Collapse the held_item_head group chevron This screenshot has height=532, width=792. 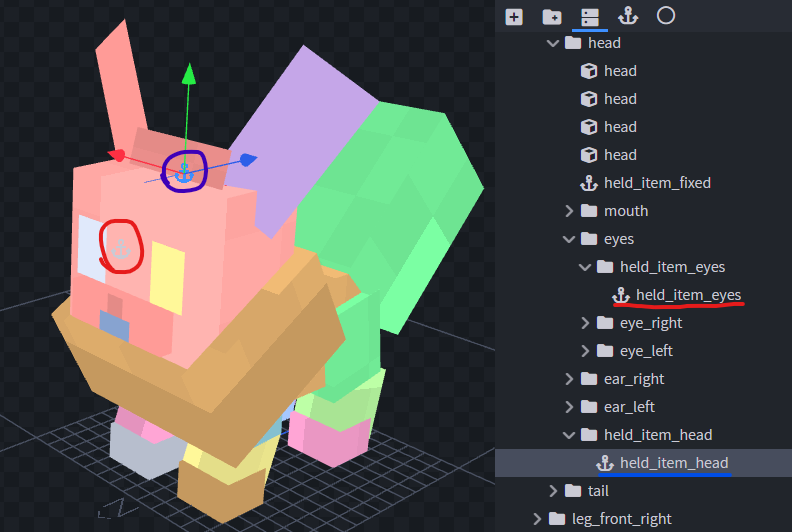pyautogui.click(x=569, y=434)
